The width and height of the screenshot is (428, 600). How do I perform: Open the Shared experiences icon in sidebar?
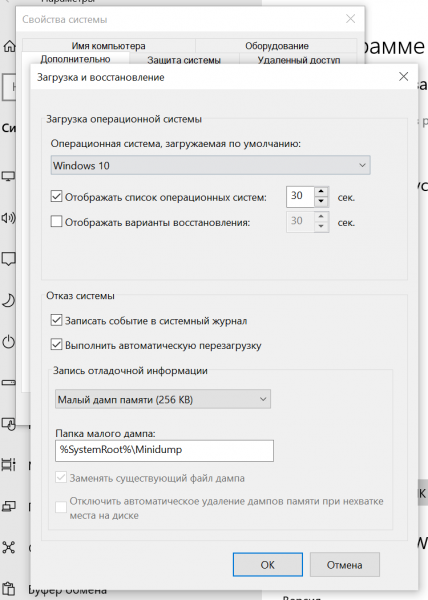8,548
